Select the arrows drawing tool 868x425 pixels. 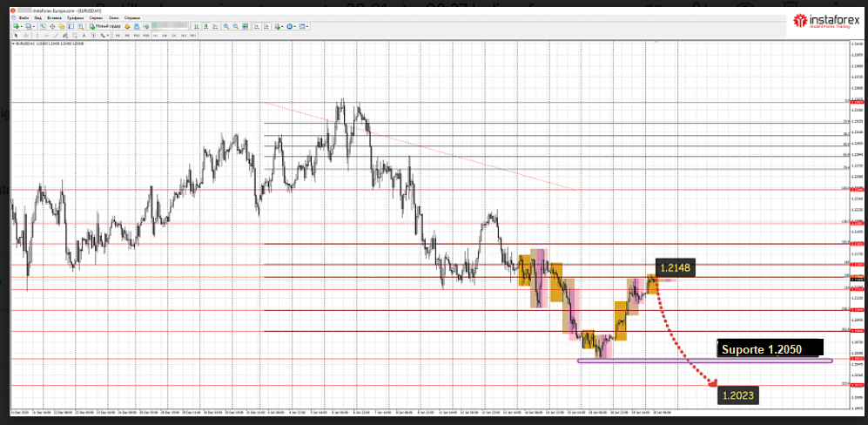click(102, 36)
